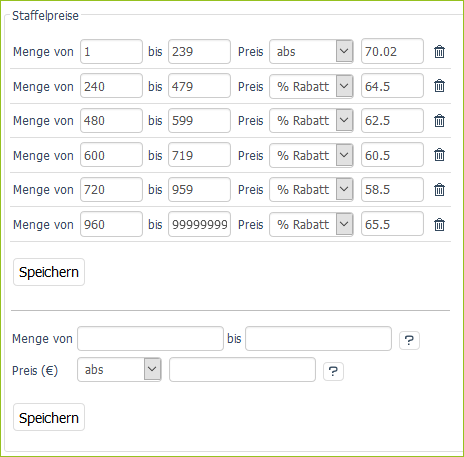Focus the bis field containing 599
The image size is (464, 457).
(x=199, y=120)
